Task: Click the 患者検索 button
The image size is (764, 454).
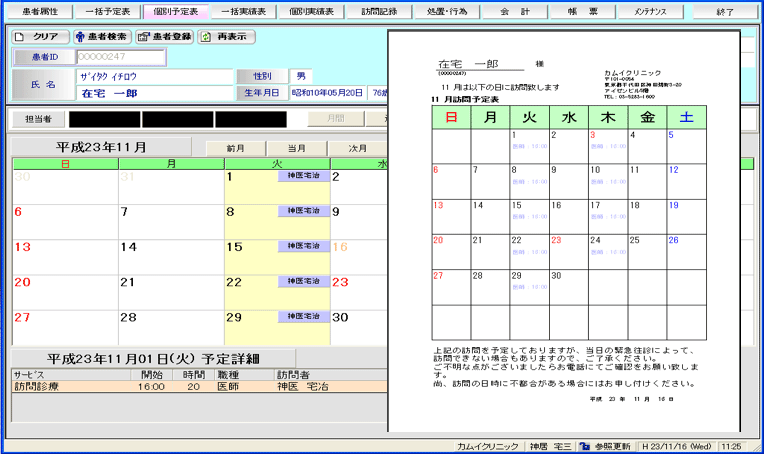Action: pyautogui.click(x=102, y=37)
